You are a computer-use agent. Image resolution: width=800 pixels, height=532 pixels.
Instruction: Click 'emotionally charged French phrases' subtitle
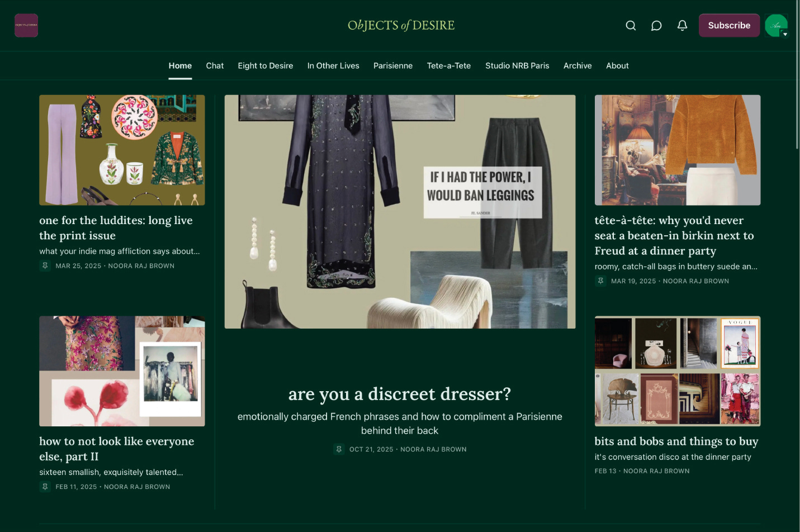pyautogui.click(x=400, y=424)
